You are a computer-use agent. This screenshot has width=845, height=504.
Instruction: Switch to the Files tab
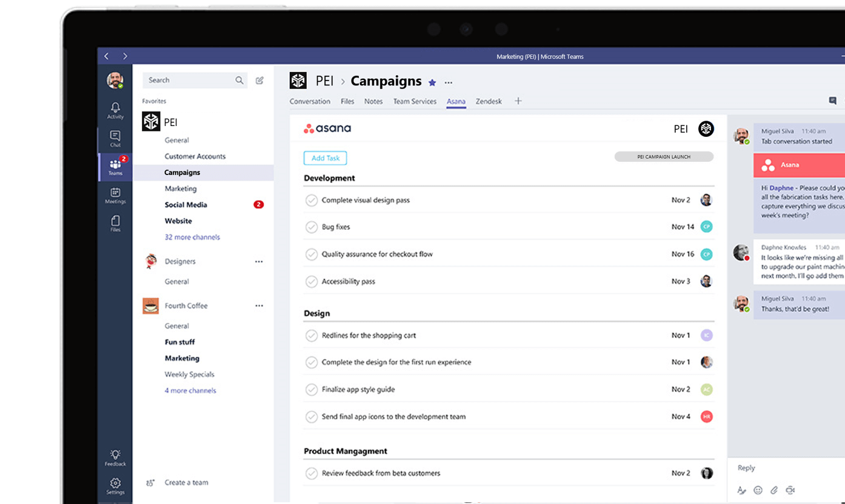(x=347, y=101)
